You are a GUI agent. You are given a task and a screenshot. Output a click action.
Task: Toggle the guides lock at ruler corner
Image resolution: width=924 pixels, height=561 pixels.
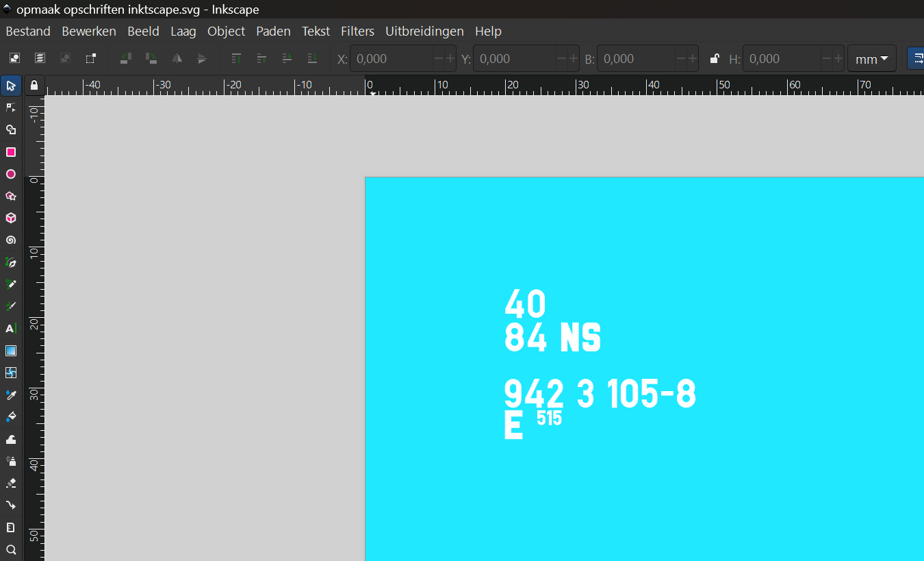point(34,86)
